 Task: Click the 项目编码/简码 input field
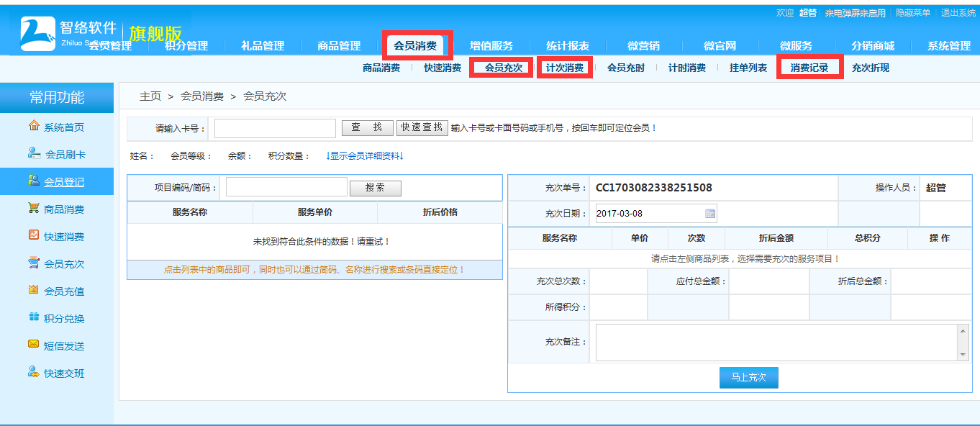pos(286,187)
